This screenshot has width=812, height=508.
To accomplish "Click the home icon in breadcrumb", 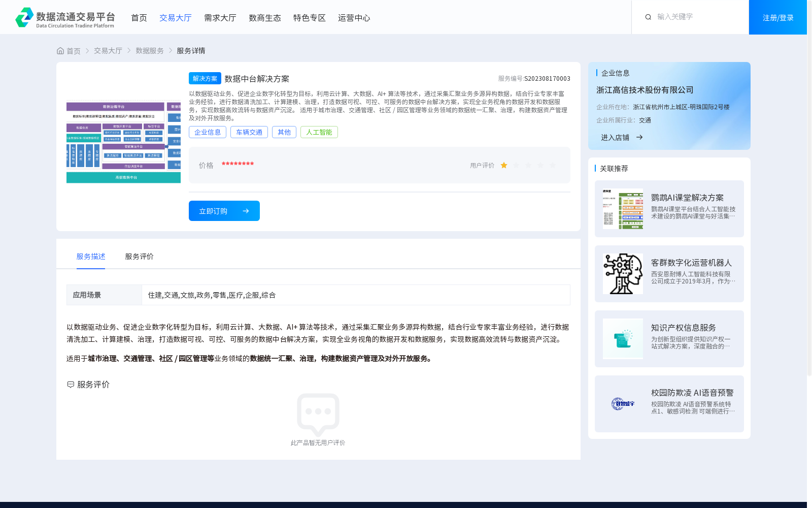I will 60,51.
